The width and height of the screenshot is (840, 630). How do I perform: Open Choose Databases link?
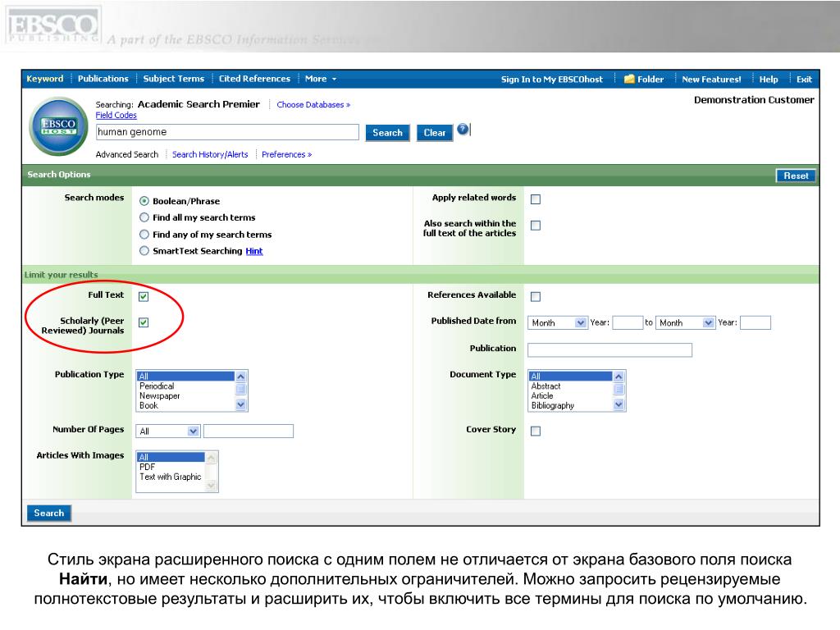tap(313, 104)
